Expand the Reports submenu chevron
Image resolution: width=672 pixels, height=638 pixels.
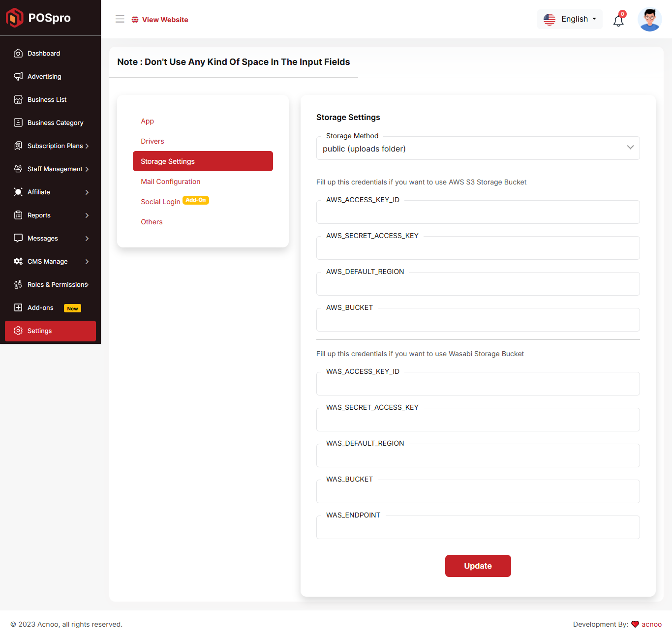(87, 215)
